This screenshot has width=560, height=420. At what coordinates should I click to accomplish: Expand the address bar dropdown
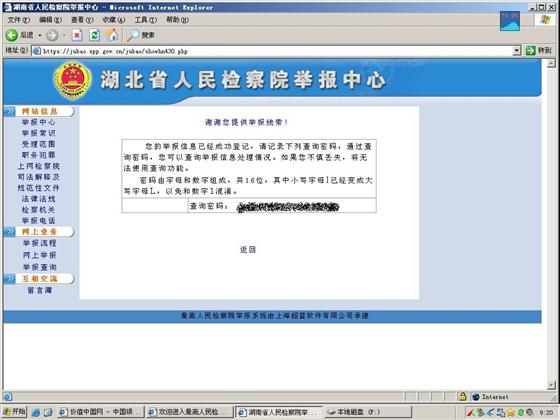click(517, 51)
